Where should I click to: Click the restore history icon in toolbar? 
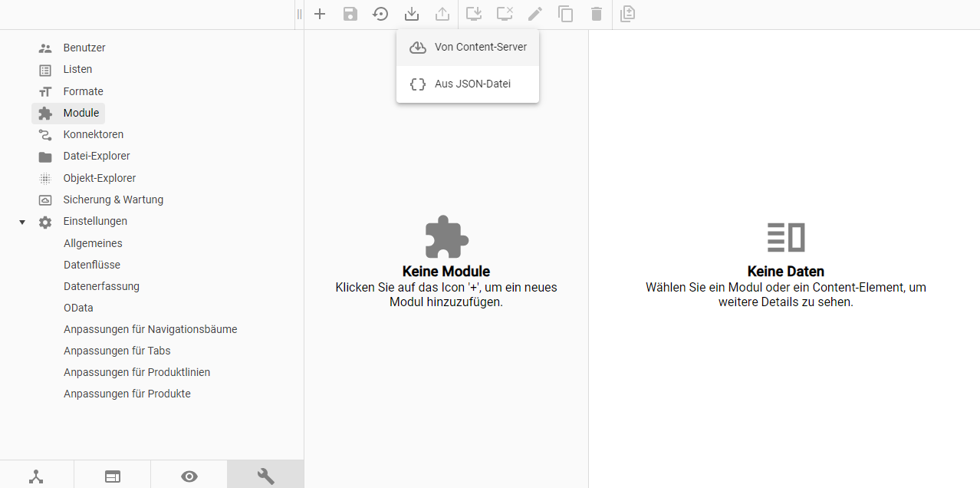[x=380, y=14]
